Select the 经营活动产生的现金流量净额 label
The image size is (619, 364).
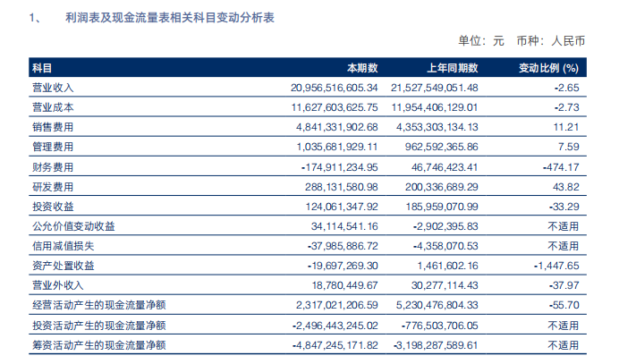tap(99, 305)
